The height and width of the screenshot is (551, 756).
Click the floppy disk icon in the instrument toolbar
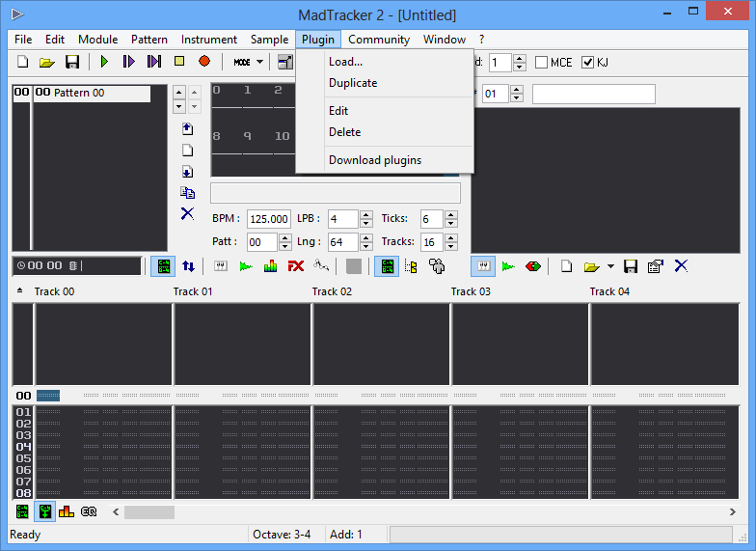(x=631, y=266)
